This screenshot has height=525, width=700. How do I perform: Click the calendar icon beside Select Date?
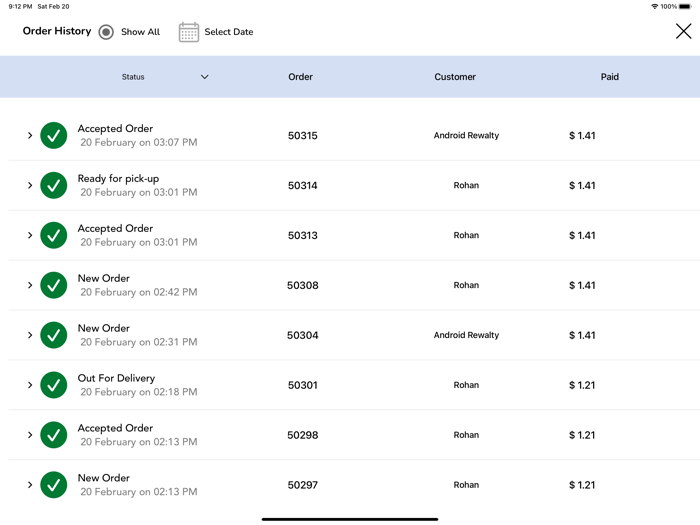tap(189, 32)
